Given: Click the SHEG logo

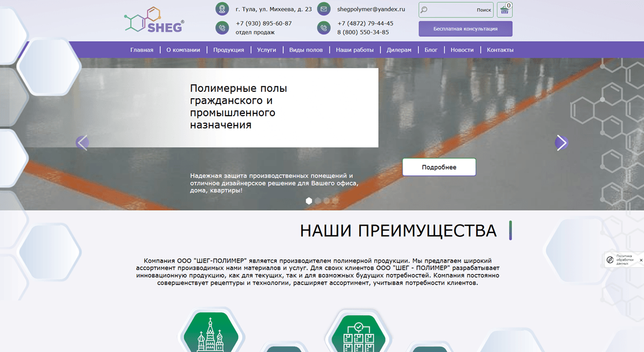Looking at the screenshot, I should click(x=154, y=20).
